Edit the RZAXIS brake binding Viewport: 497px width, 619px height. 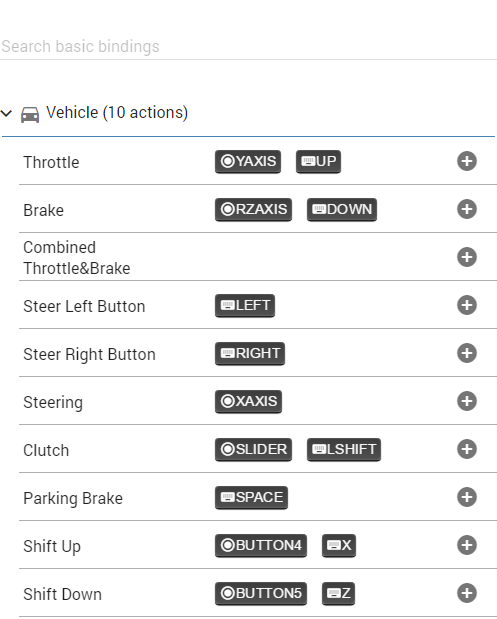[x=253, y=210]
